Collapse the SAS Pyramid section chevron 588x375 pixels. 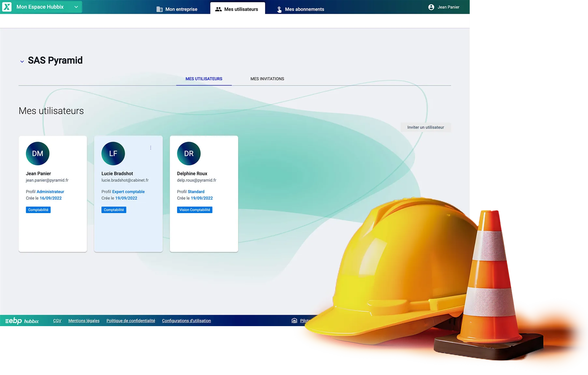pos(22,61)
